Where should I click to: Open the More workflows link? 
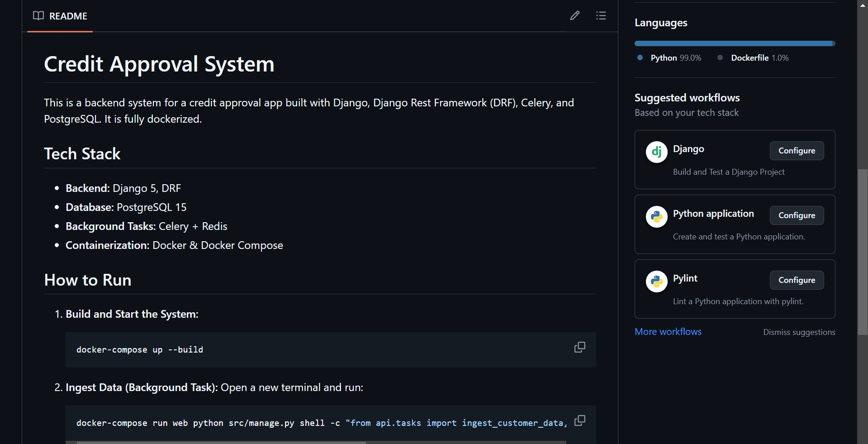[668, 332]
